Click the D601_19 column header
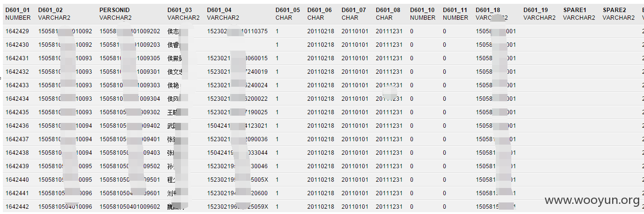 pos(535,10)
